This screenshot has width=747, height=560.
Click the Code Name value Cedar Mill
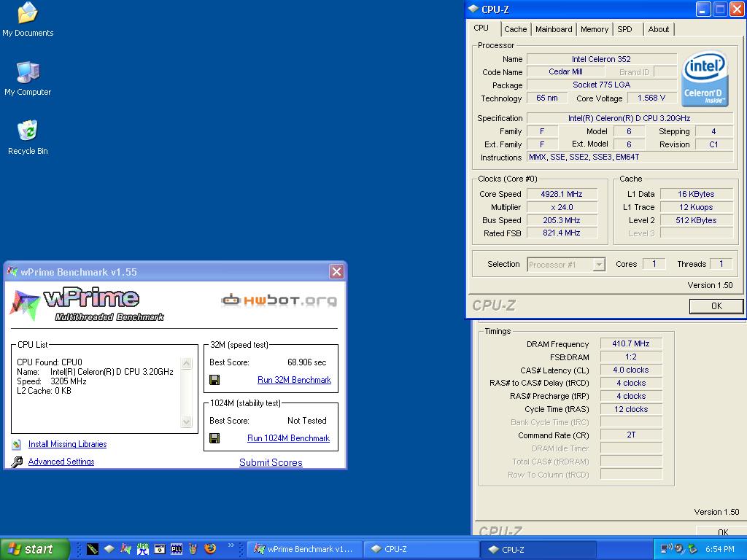pyautogui.click(x=565, y=72)
